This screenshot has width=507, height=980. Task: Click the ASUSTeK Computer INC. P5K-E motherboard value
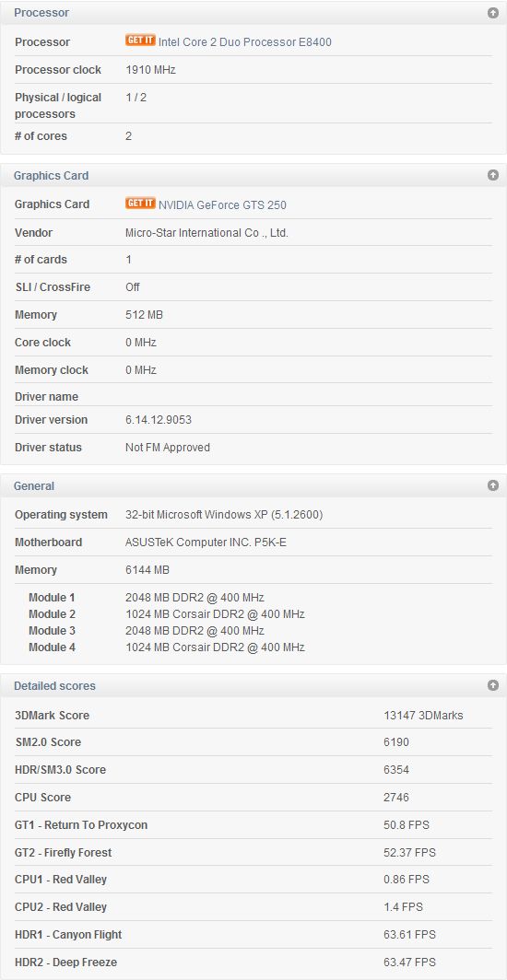206,542
